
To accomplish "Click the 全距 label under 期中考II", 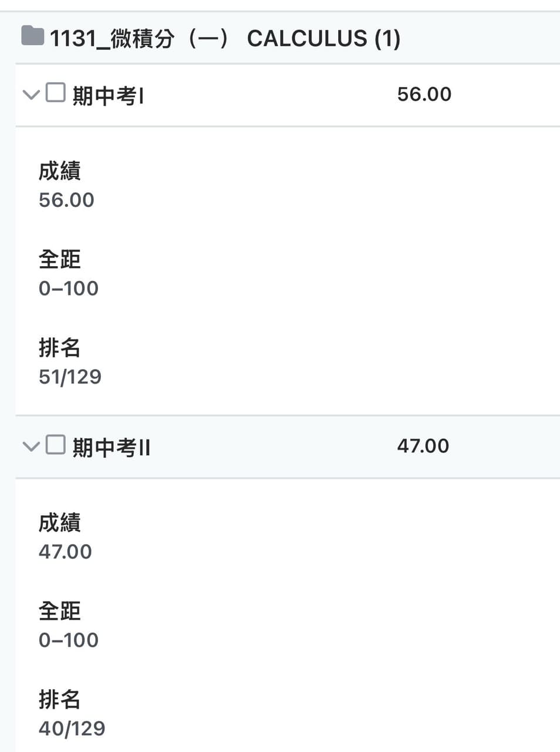I will 59,611.
